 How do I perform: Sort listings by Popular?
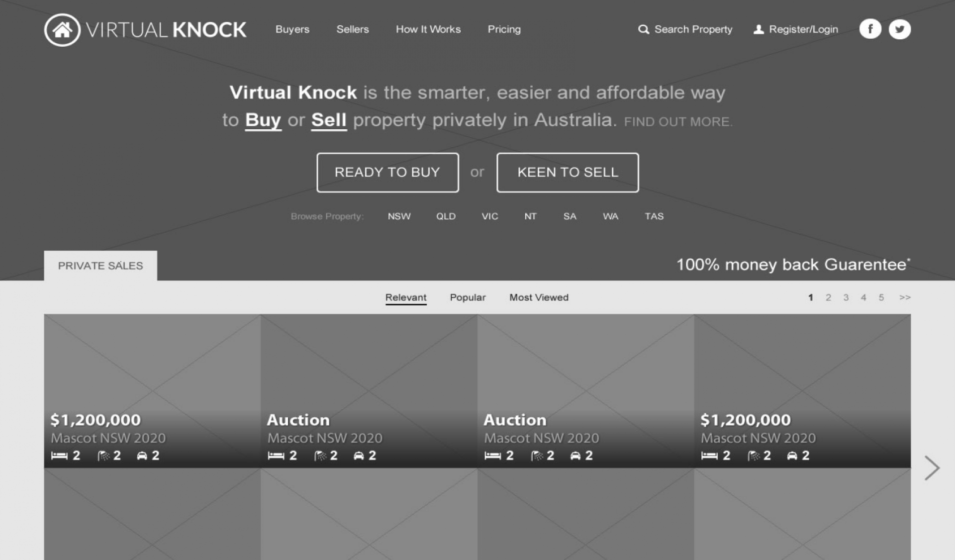tap(468, 297)
